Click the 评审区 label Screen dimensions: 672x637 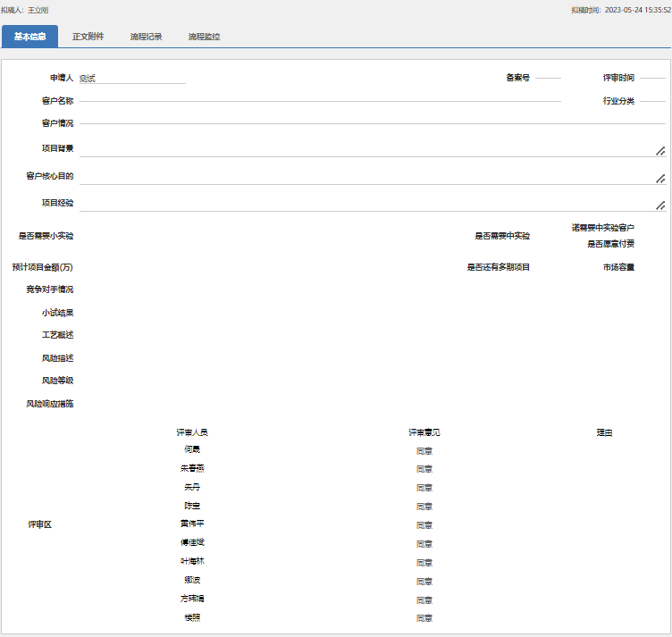(40, 524)
